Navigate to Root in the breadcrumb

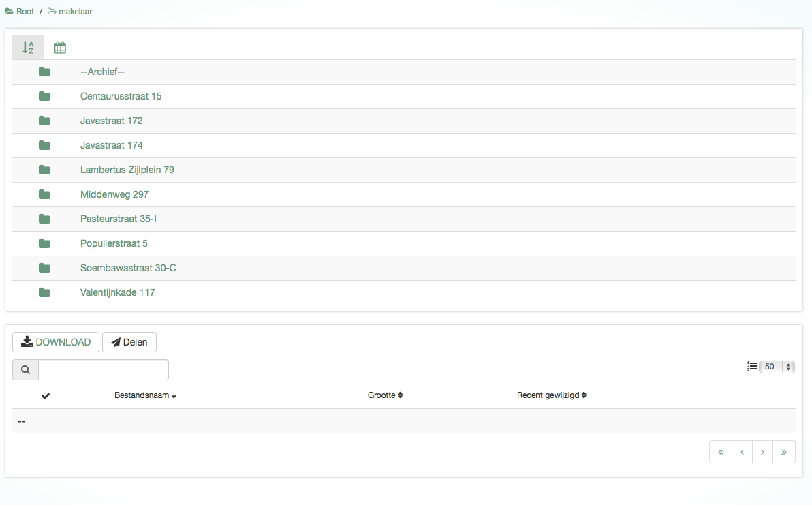20,12
